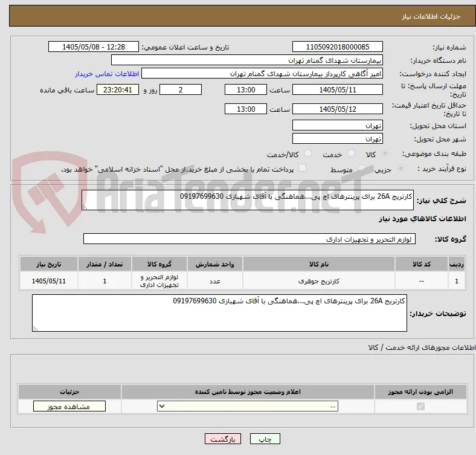Viewport: 476px width, 455px height.
Task: Click the goods group لوازم التحریر field
Action: [249, 239]
